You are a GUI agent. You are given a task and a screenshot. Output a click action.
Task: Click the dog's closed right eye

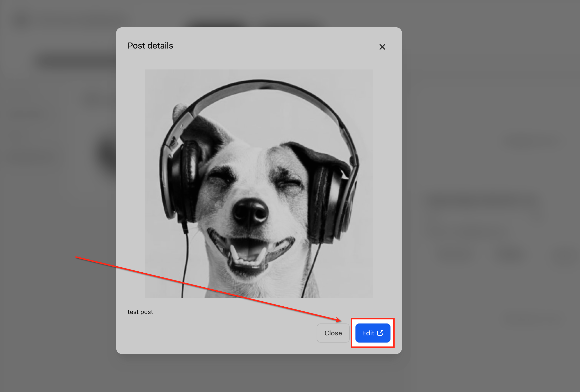click(290, 184)
